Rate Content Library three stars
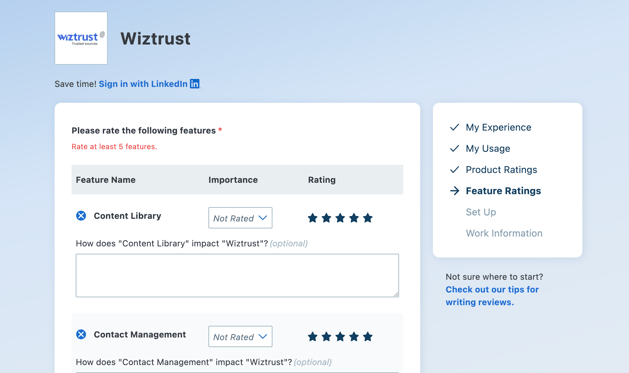The height and width of the screenshot is (373, 629). 340,218
